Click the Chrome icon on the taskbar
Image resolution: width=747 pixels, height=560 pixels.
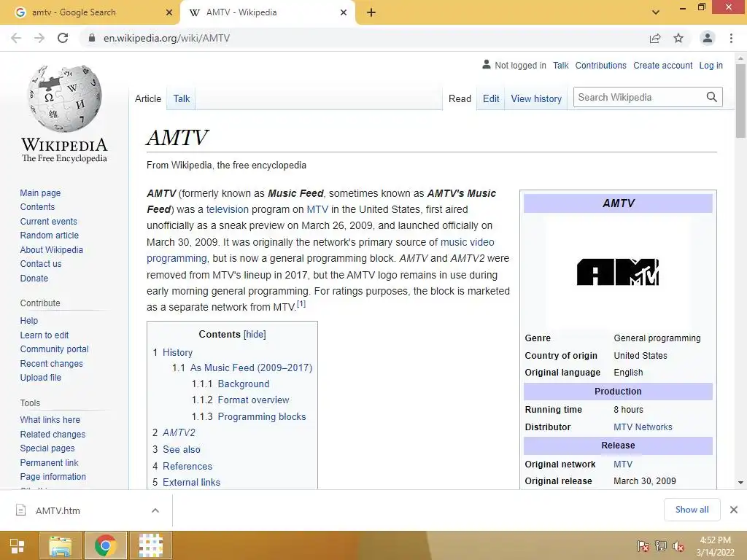coord(106,545)
